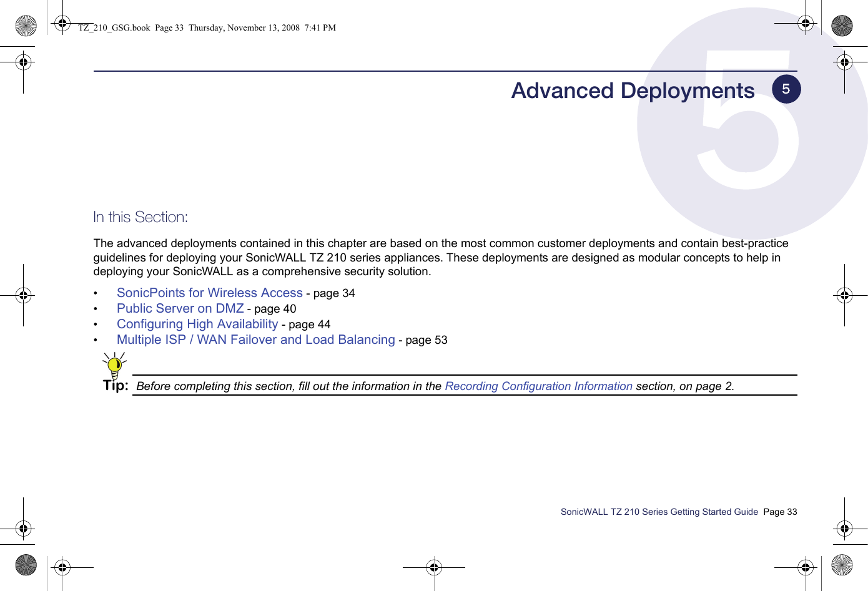
Task: Click the text "- page 44"
Action: point(306,325)
